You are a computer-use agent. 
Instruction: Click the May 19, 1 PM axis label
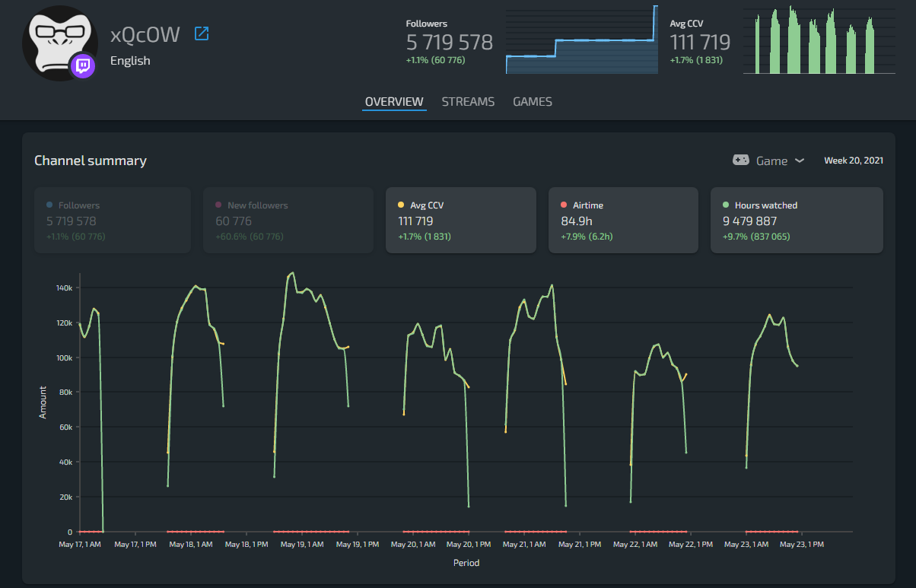tap(357, 545)
